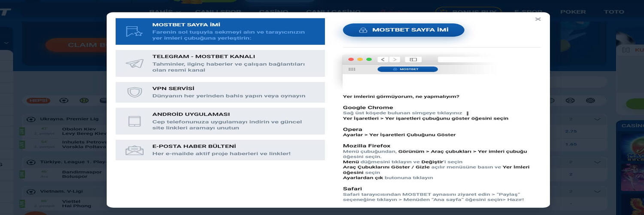Collapse the Vietnam. V-Ligi row chevron
The width and height of the screenshot is (644, 215).
[597, 191]
